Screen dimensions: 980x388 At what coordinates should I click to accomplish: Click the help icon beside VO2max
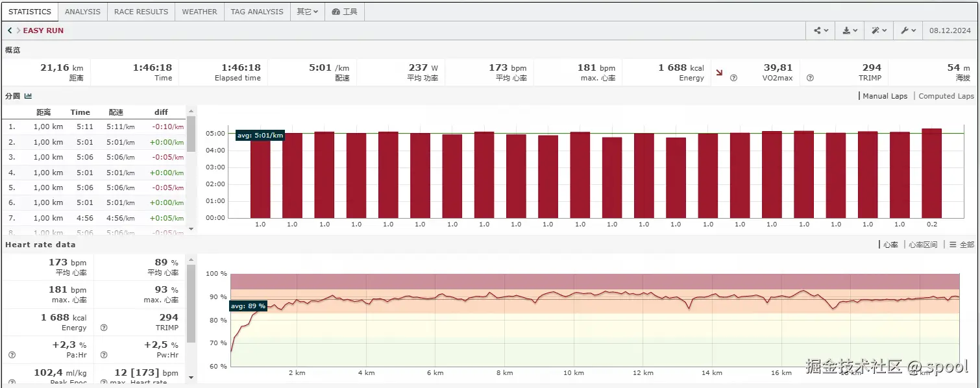pyautogui.click(x=733, y=78)
